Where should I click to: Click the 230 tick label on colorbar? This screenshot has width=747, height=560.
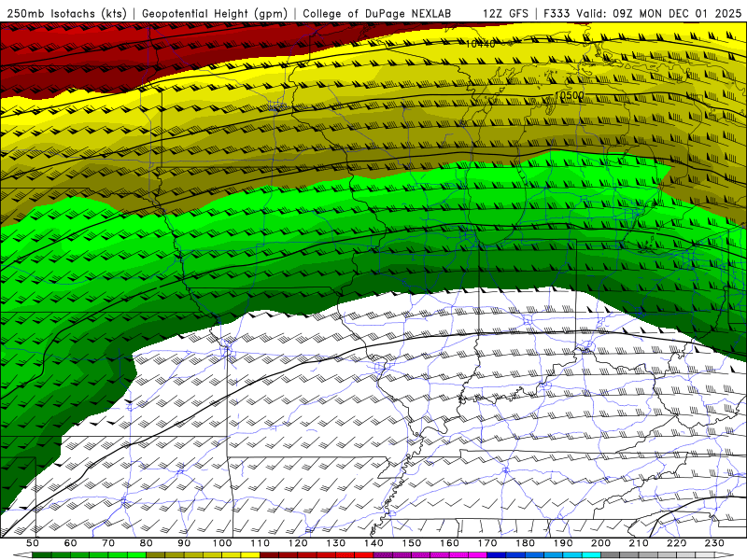click(714, 543)
